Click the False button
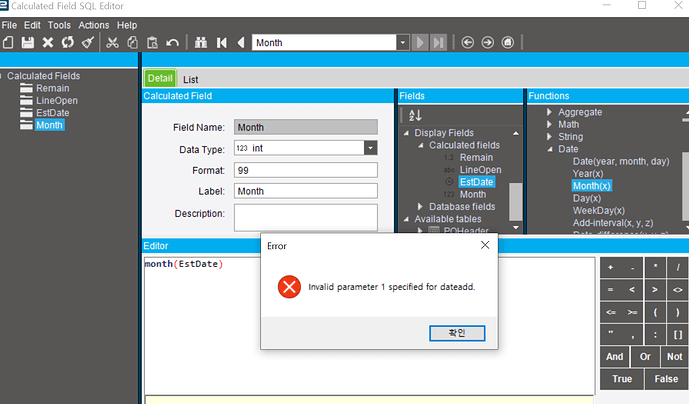Screen dimensions: 689x404 (666, 379)
